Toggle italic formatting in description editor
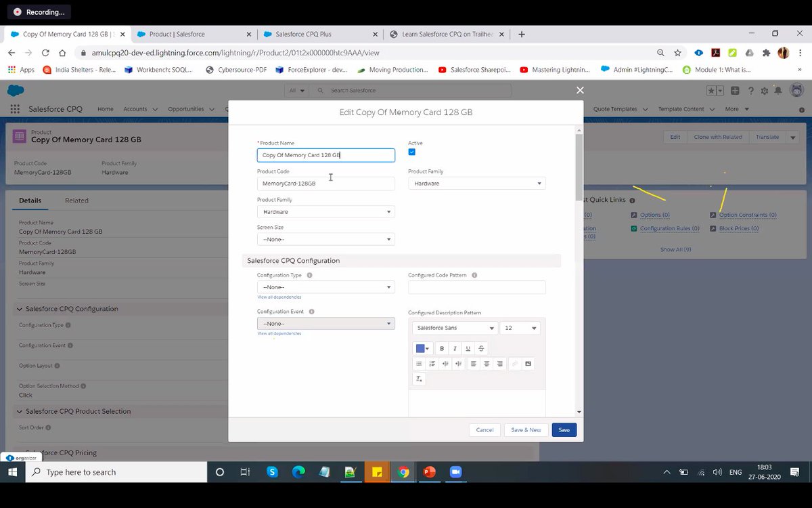The image size is (812, 508). tap(455, 348)
